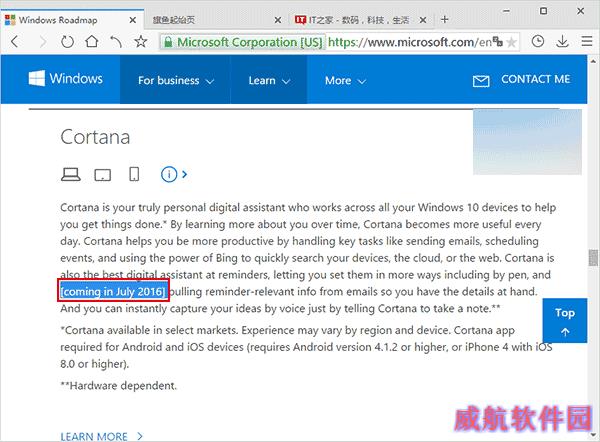Click the chevron beside LEARN MORE
Screen dimensions: 600x442
pyautogui.click(x=140, y=436)
